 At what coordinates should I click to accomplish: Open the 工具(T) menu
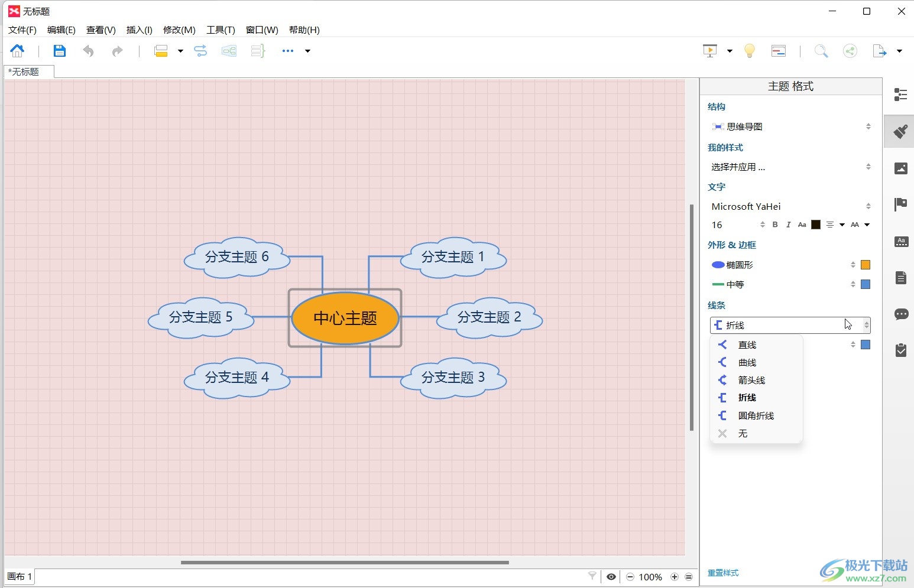221,30
